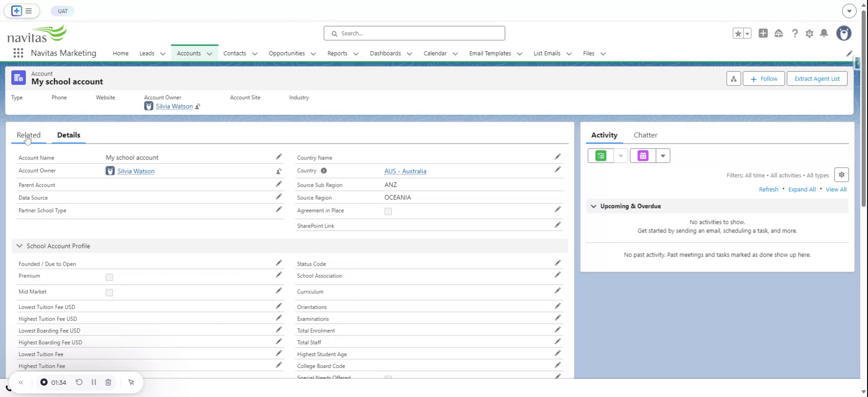Open the activity timeline settings gear
This screenshot has height=397, width=868.
pyautogui.click(x=842, y=175)
